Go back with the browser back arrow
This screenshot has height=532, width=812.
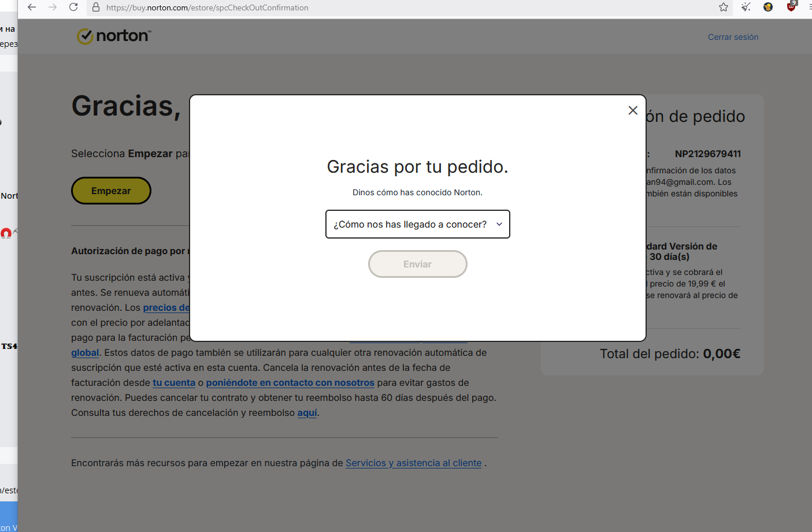32,8
